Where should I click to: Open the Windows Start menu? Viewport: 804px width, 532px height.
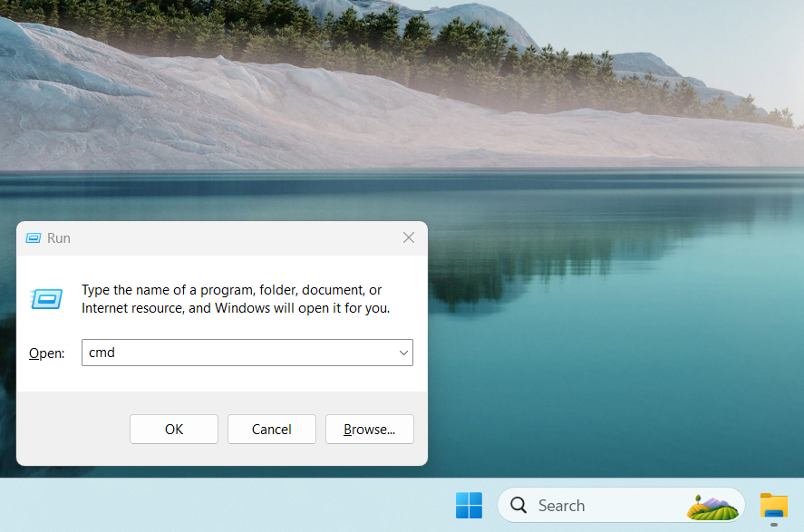469,506
